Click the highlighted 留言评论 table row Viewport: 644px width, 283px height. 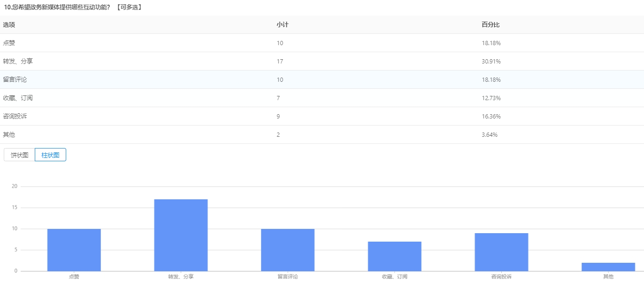[15, 79]
